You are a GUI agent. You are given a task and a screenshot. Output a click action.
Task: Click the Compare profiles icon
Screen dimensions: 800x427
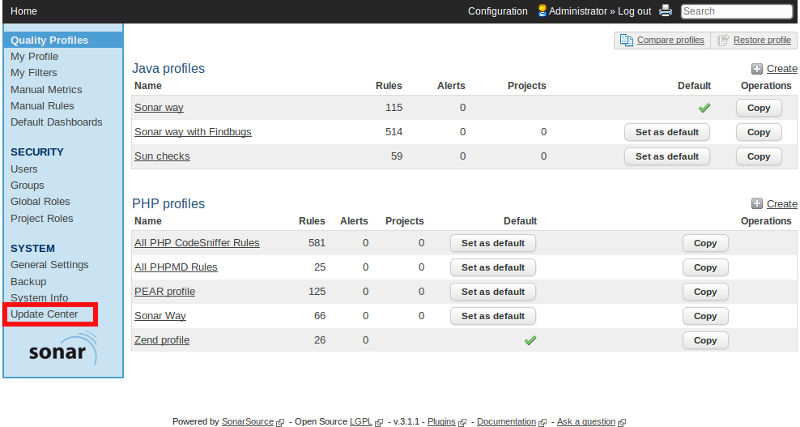pos(626,40)
